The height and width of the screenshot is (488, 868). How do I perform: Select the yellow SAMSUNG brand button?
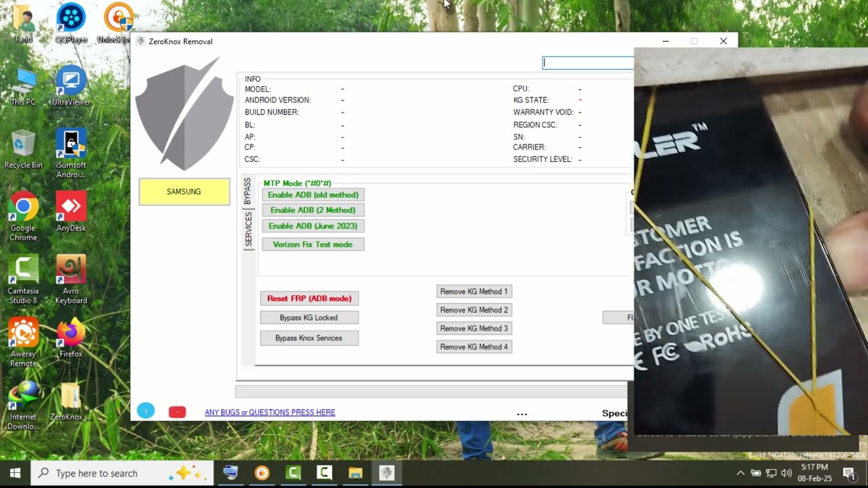(184, 192)
